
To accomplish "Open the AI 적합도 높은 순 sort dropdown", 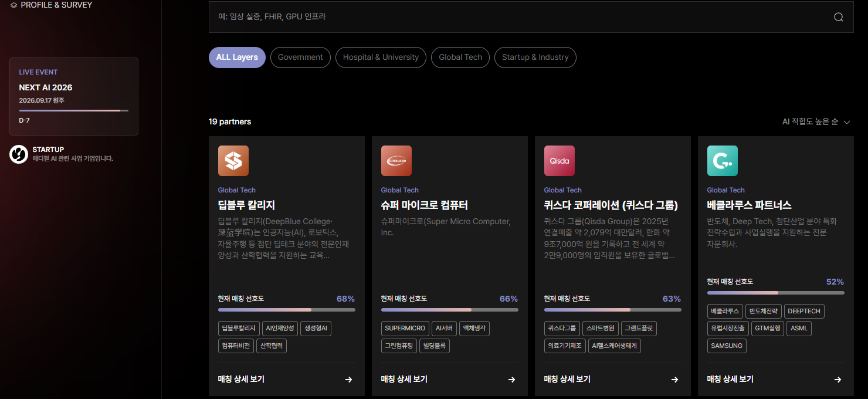I will pos(816,121).
